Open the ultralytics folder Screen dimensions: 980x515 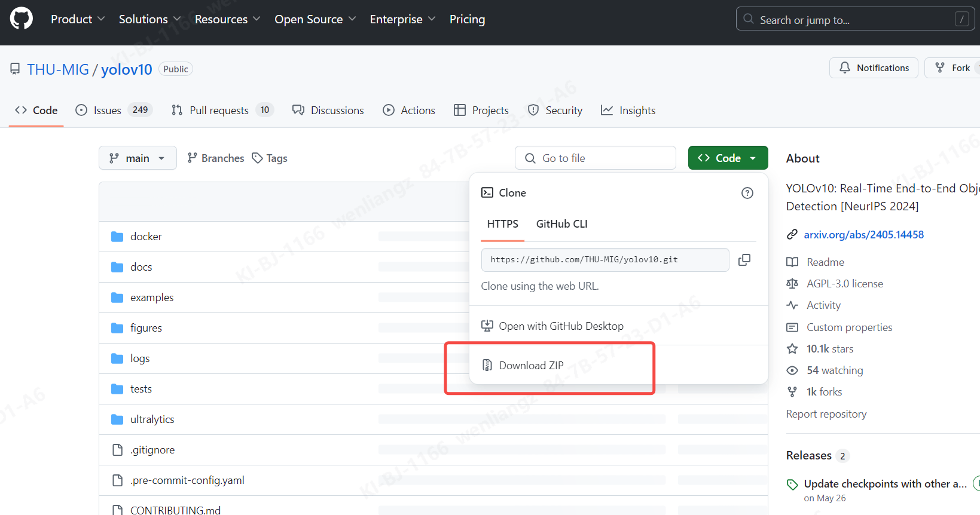(152, 419)
